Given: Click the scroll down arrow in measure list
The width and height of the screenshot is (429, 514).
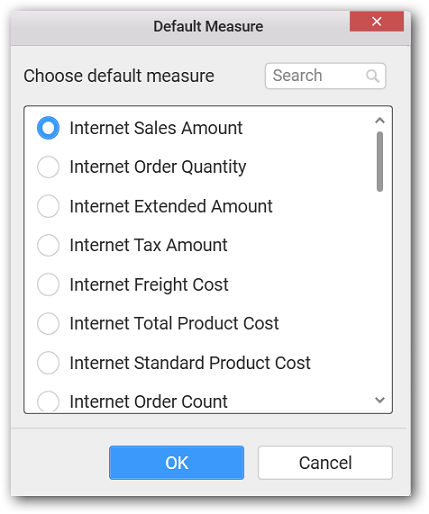Looking at the screenshot, I should pyautogui.click(x=380, y=399).
